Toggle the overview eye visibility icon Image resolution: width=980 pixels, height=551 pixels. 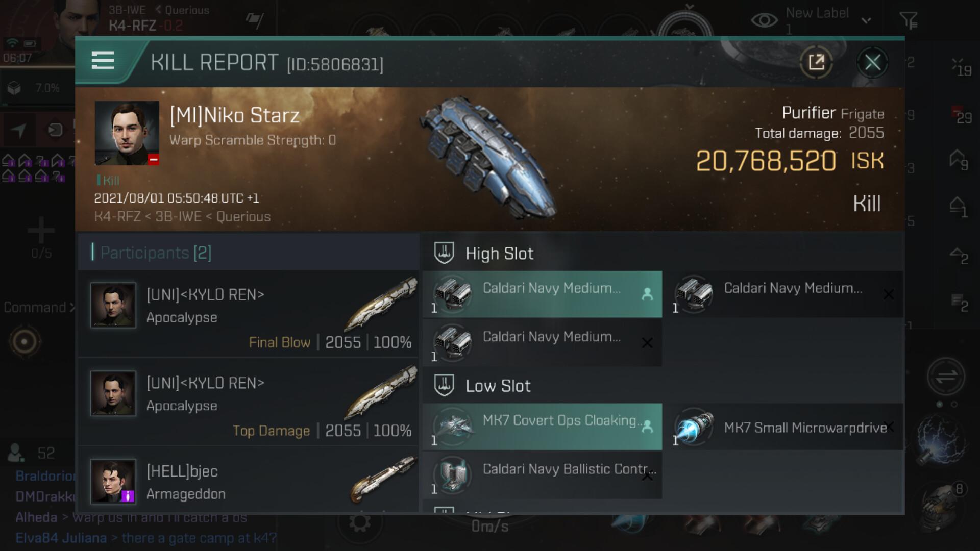coord(764,20)
